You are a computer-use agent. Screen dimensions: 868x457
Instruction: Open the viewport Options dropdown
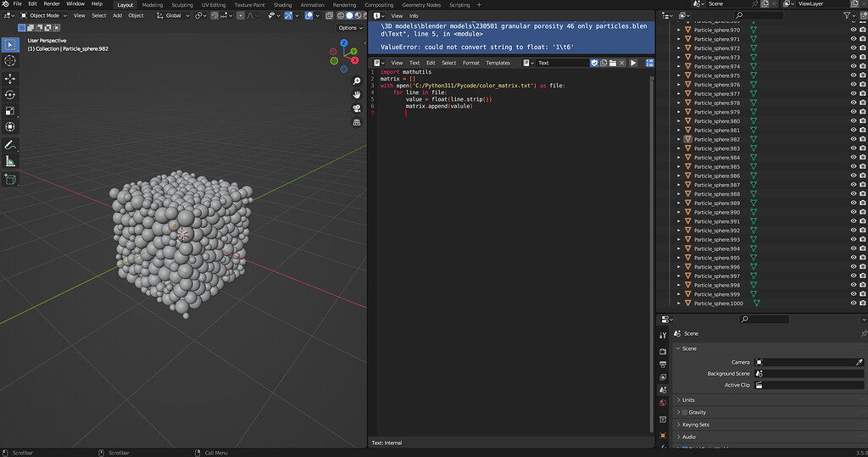click(x=350, y=28)
